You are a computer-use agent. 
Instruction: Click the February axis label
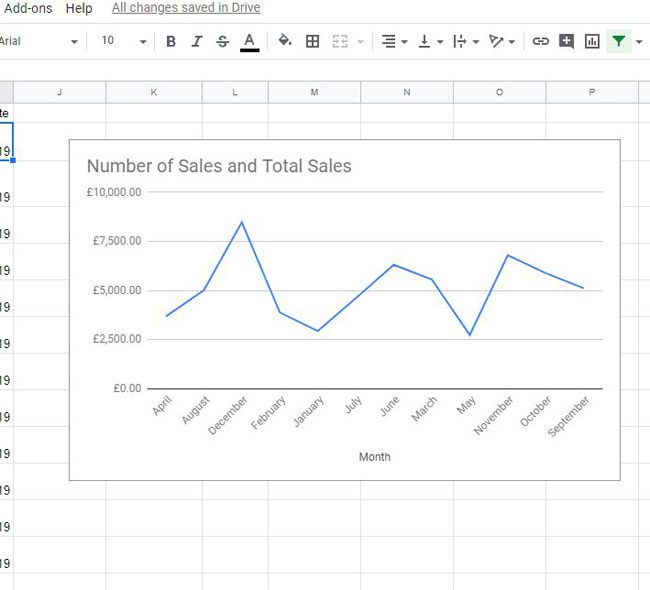268,413
